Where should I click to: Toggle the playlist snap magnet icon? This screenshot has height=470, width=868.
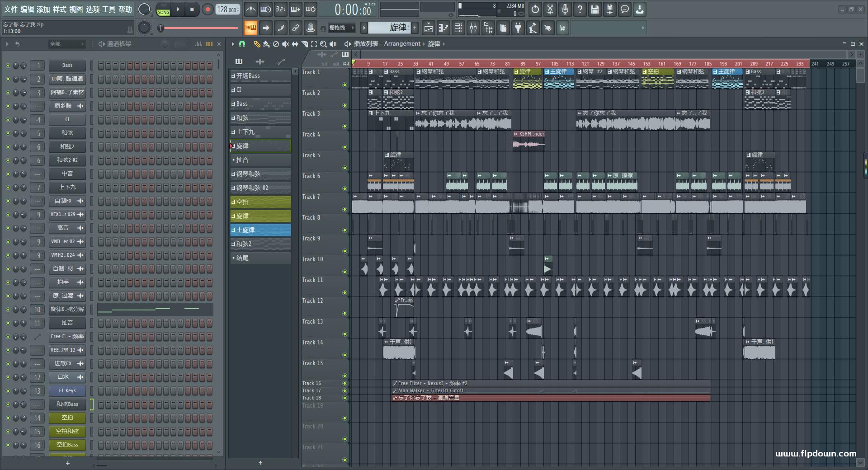pos(242,44)
